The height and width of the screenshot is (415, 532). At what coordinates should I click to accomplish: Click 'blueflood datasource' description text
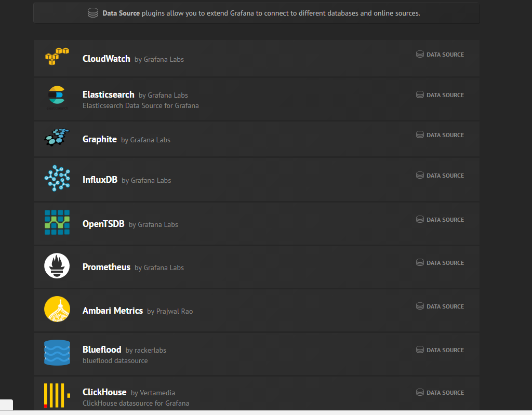115,360
